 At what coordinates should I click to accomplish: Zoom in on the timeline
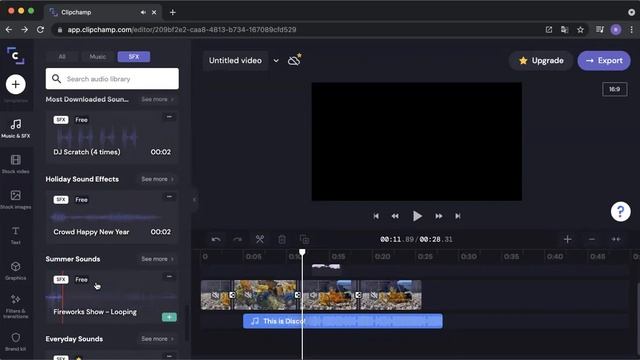(567, 239)
